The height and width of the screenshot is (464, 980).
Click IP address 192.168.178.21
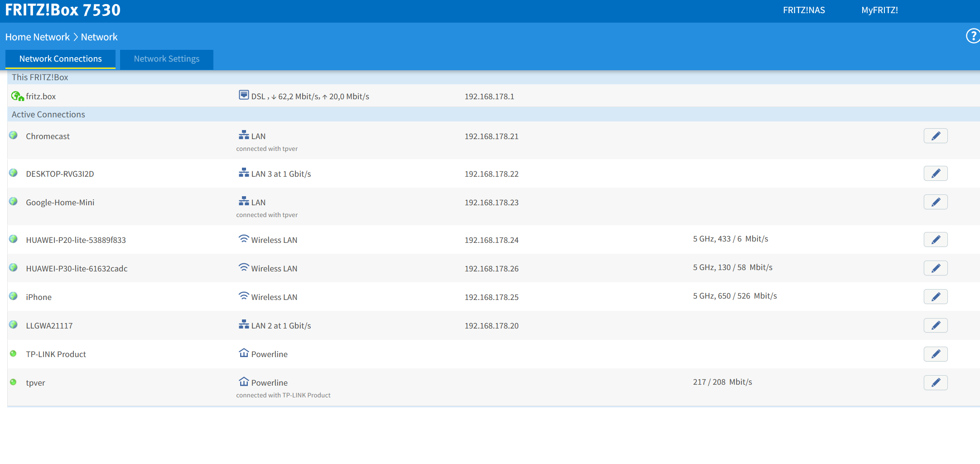point(492,136)
